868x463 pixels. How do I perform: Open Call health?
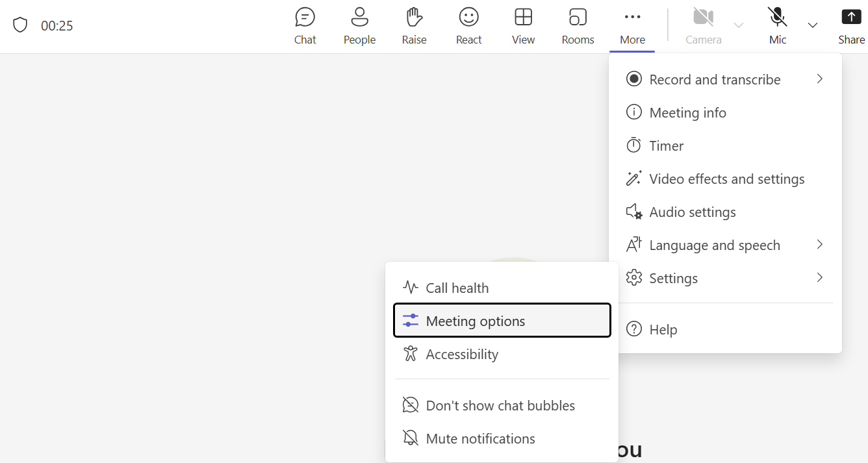coord(502,288)
